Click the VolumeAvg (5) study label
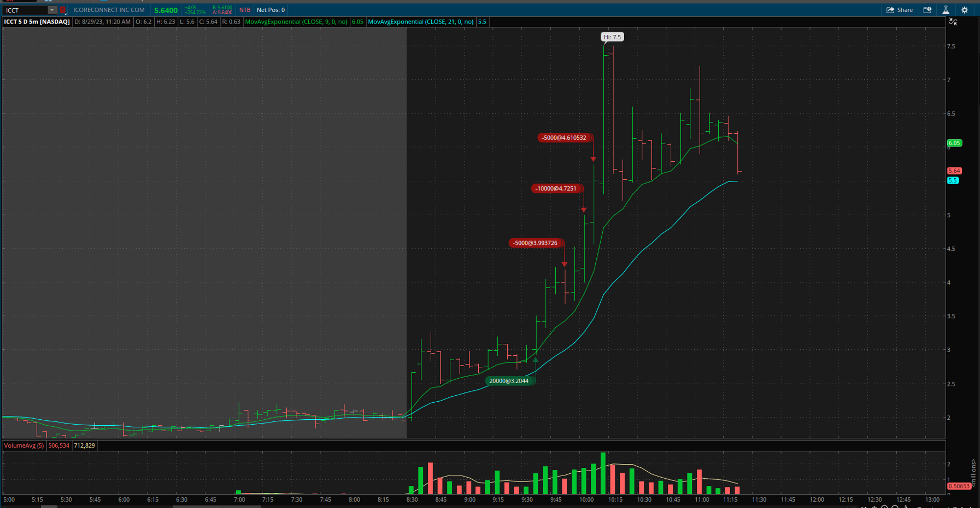This screenshot has height=508, width=980. pos(24,445)
